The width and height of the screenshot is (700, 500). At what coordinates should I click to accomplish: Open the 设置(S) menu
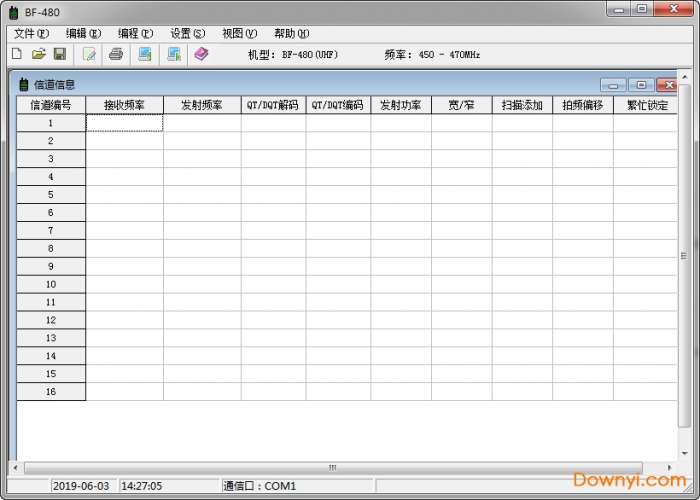click(x=188, y=33)
